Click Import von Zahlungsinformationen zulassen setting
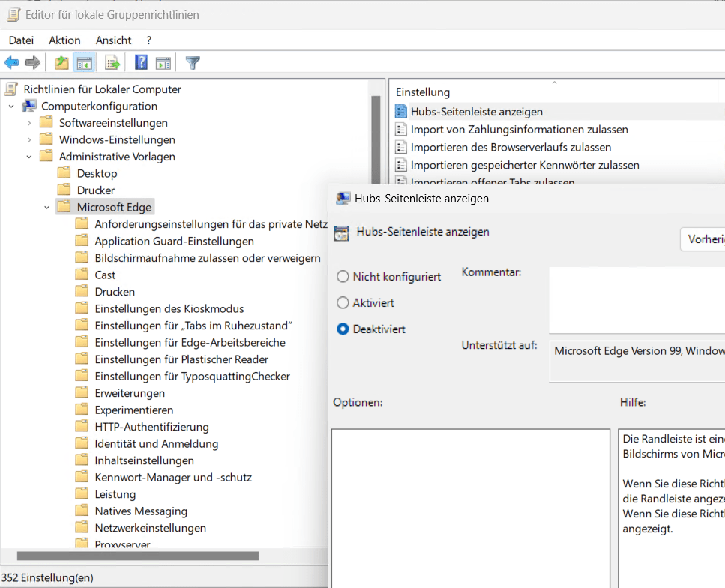This screenshot has width=725, height=588. click(520, 130)
